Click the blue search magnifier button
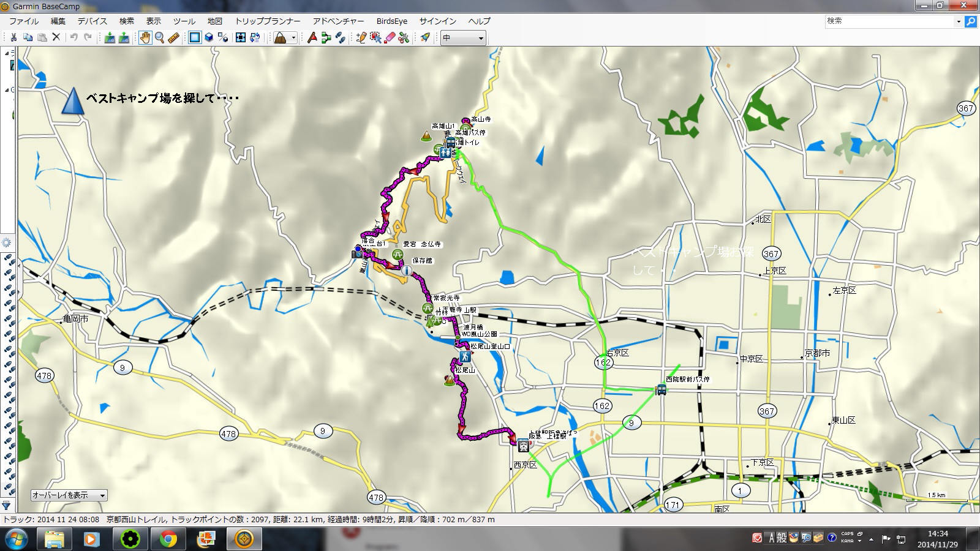Image resolution: width=980 pixels, height=551 pixels. (x=970, y=21)
